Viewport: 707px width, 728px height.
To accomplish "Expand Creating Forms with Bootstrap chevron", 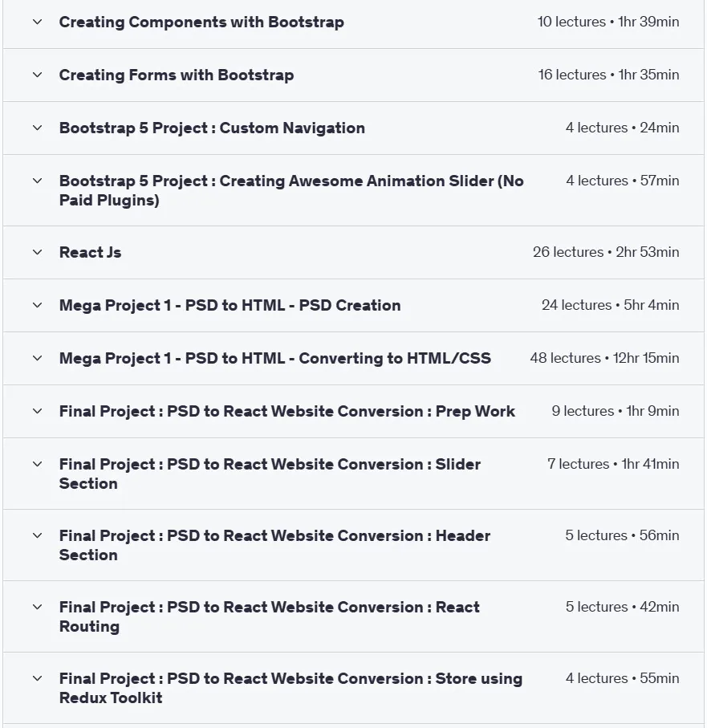I will point(38,75).
